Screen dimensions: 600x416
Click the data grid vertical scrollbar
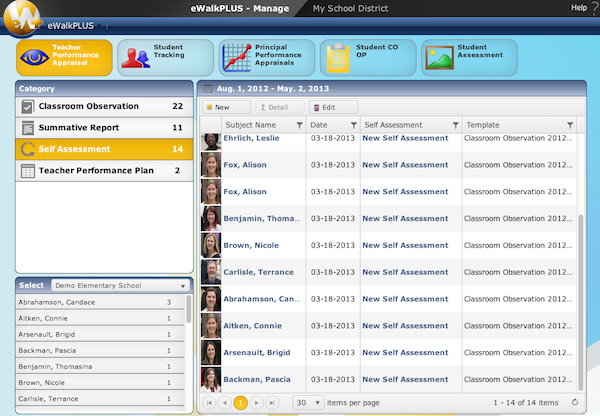tap(580, 302)
